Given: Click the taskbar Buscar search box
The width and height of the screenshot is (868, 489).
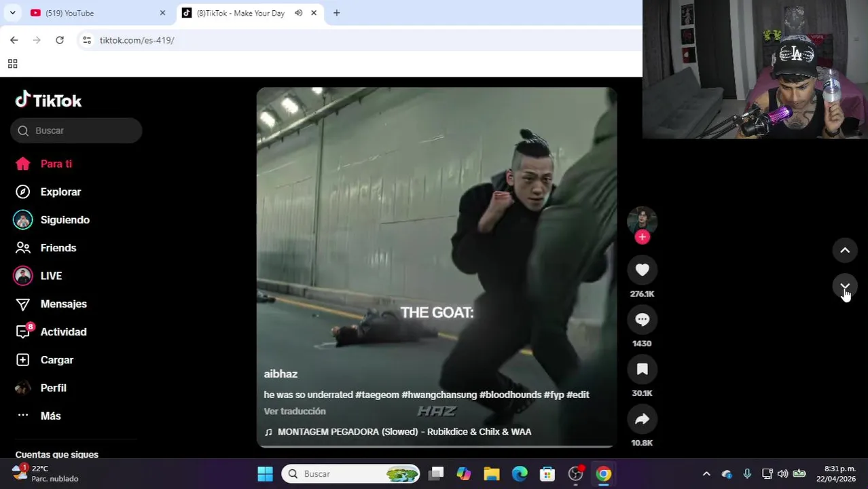Looking at the screenshot, I should [x=352, y=474].
